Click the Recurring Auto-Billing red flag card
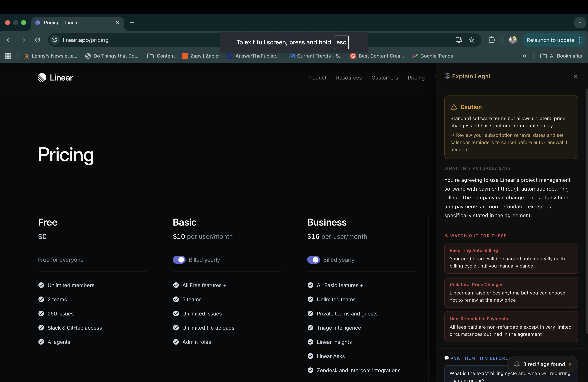Viewport: 588px width, 382px height. [x=511, y=258]
